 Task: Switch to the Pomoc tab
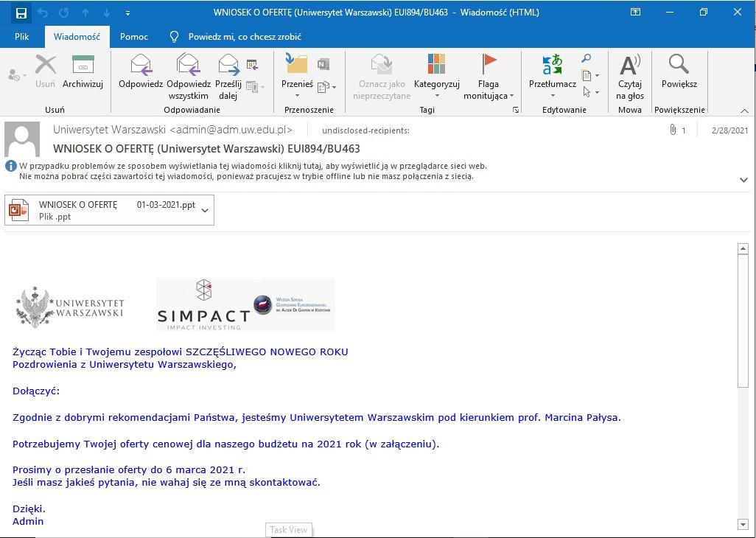pos(134,37)
